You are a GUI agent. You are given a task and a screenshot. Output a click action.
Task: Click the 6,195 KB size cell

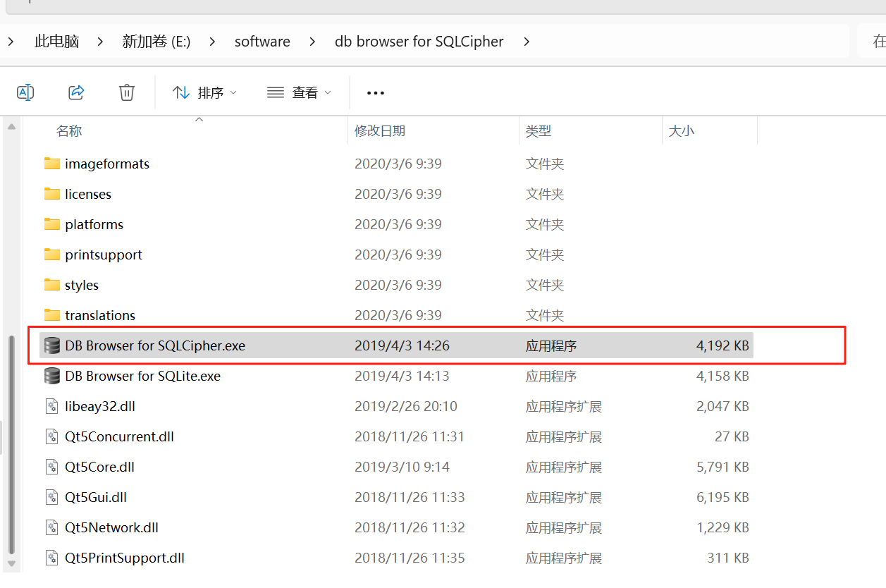point(722,497)
